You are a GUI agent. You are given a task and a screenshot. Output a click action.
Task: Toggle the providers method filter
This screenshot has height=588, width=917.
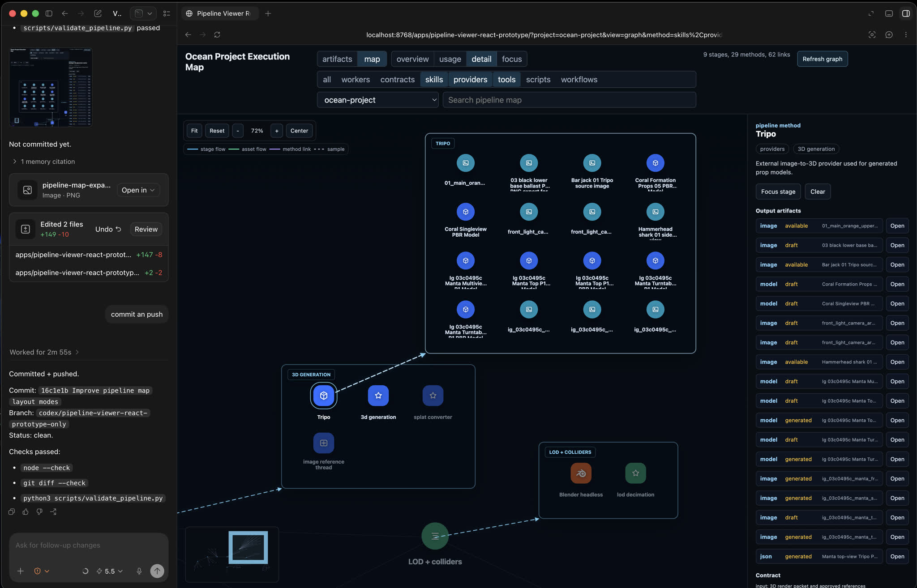click(x=470, y=79)
